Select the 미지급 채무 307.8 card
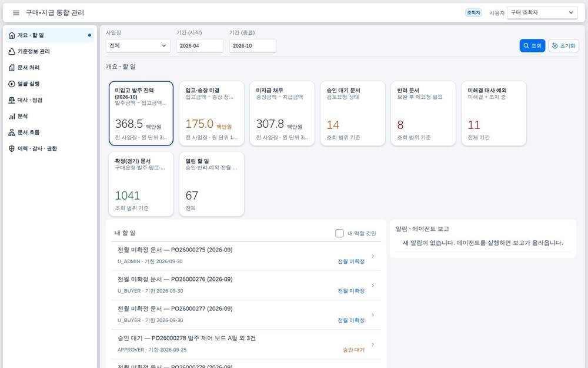 point(282,113)
